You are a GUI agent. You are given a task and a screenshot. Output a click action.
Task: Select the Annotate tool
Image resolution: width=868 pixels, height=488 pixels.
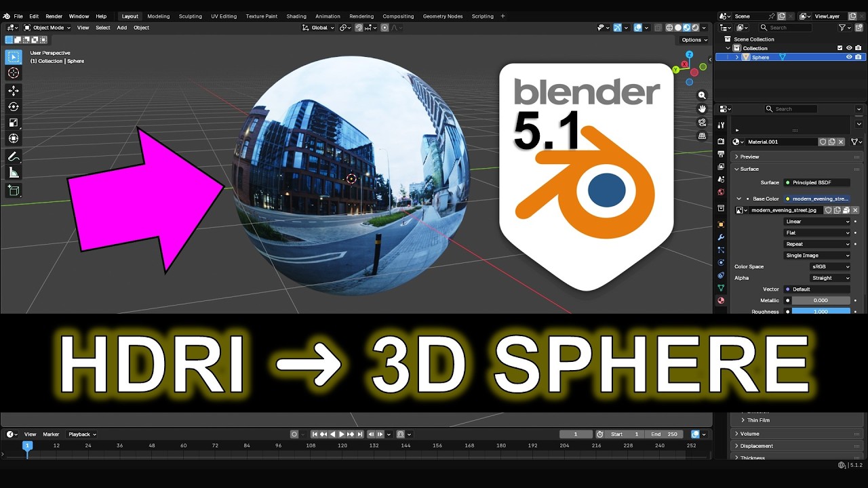(x=14, y=157)
